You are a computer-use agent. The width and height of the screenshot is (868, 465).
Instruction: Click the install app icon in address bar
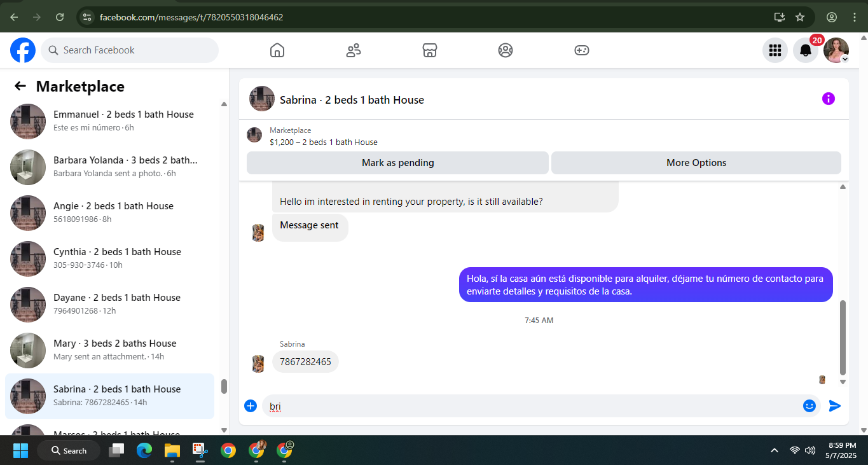780,17
